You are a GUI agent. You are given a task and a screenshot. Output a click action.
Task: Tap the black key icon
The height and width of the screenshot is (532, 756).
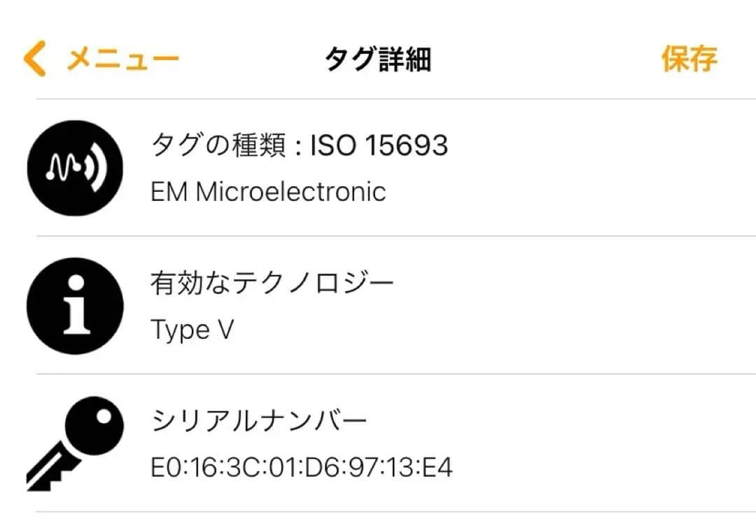pyautogui.click(x=75, y=442)
